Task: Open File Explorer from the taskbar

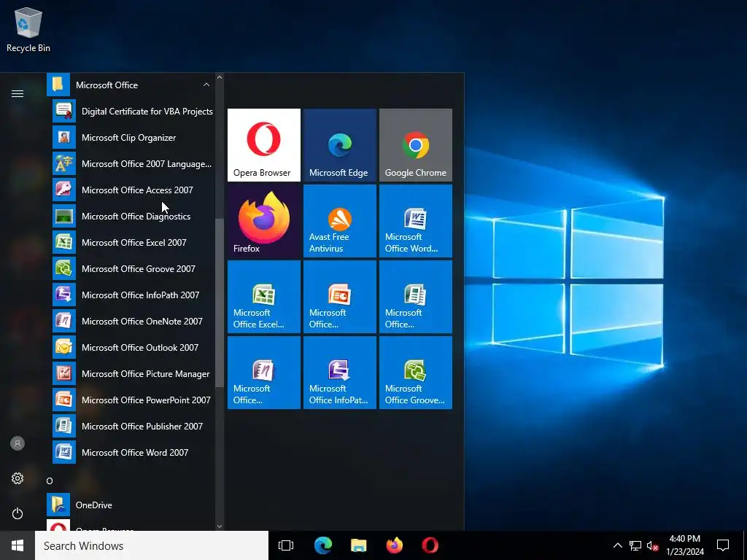Action: [359, 545]
